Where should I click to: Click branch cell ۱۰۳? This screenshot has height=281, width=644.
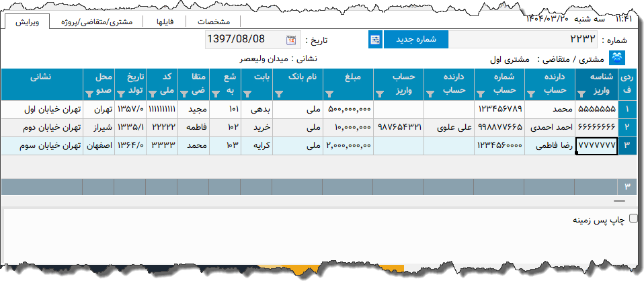point(225,145)
